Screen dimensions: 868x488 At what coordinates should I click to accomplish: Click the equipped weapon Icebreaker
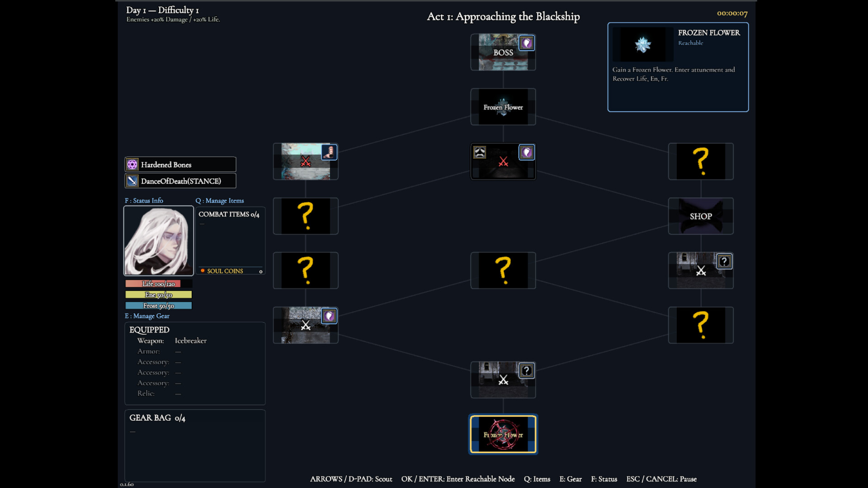(x=190, y=341)
